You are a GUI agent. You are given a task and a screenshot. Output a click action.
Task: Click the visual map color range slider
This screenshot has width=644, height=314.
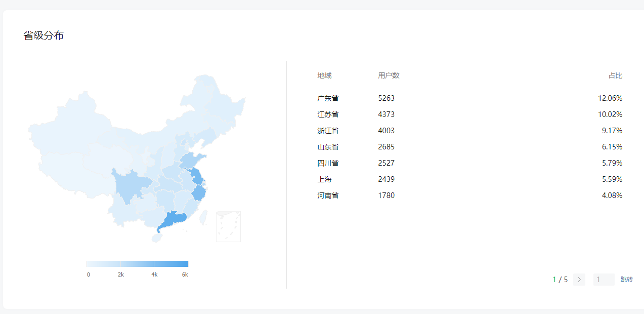(x=137, y=264)
